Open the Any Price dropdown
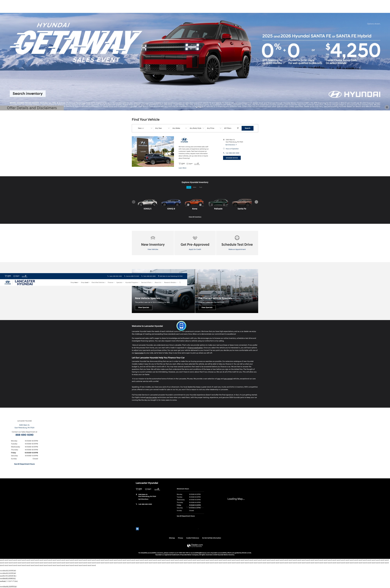Viewport: 390px width, 588px height. (214, 128)
